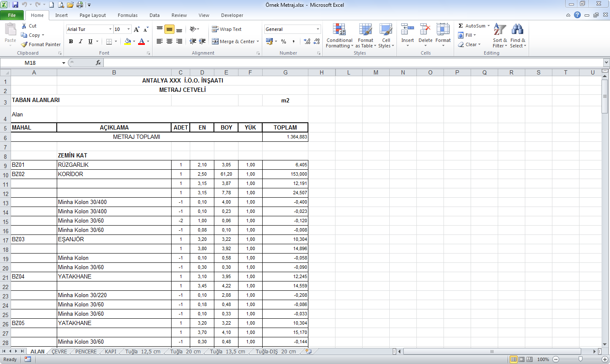
Task: Click the Increase Decimal icon
Action: click(307, 41)
